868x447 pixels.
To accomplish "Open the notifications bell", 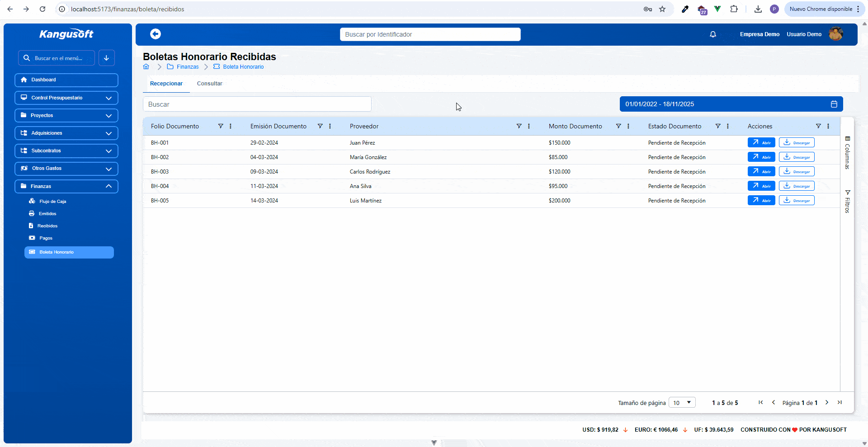I will [713, 34].
